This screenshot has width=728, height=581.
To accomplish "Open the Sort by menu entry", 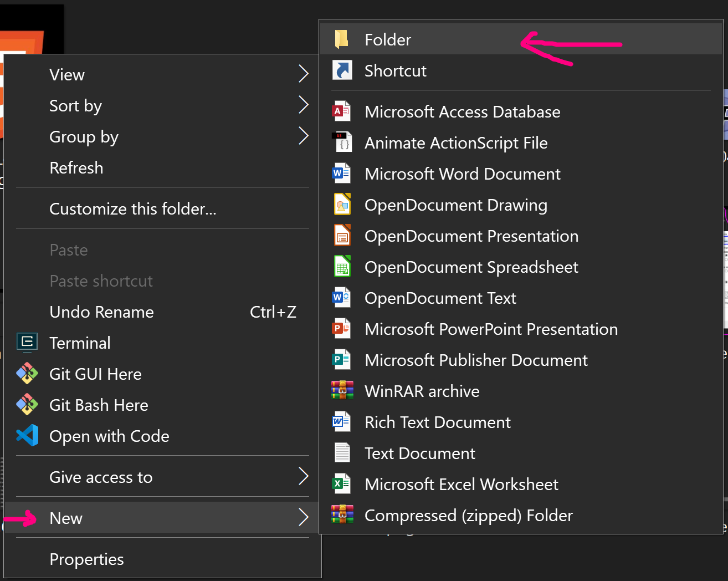I will point(162,105).
